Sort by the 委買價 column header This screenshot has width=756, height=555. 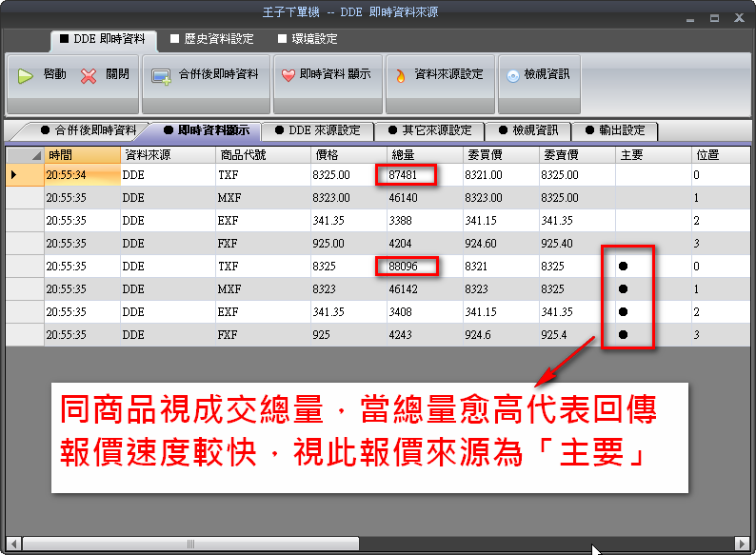(502, 155)
